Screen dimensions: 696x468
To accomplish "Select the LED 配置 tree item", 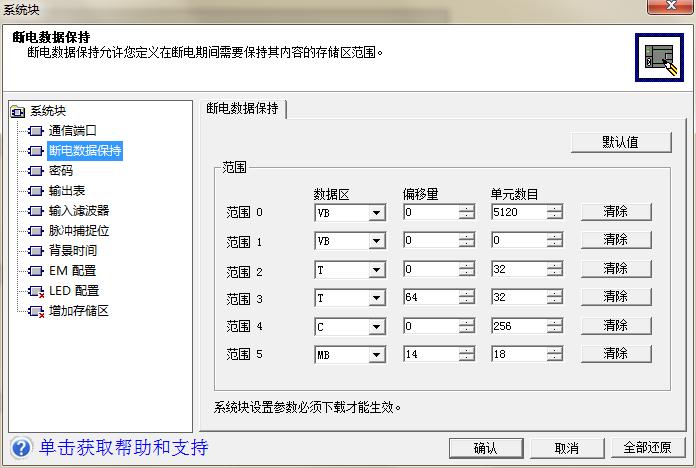I will pos(73,291).
